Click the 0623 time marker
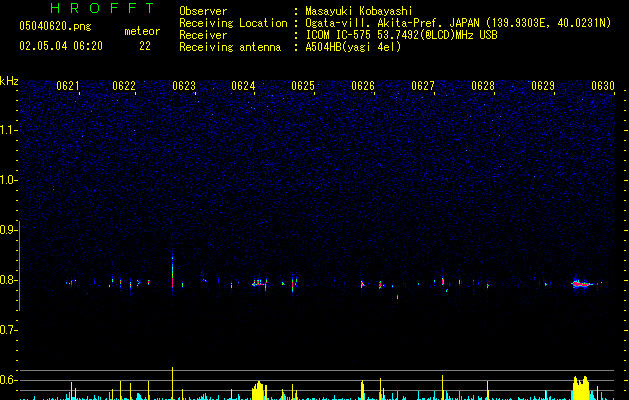The width and height of the screenshot is (629, 400). 184,86
